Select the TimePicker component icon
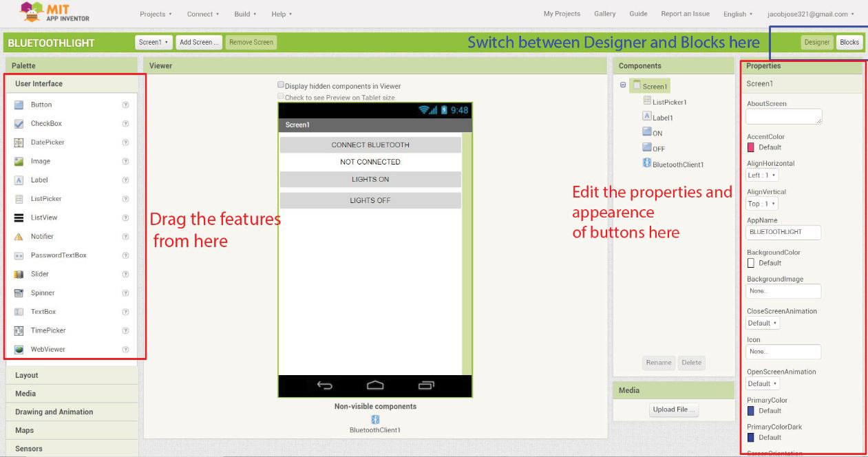 click(19, 330)
